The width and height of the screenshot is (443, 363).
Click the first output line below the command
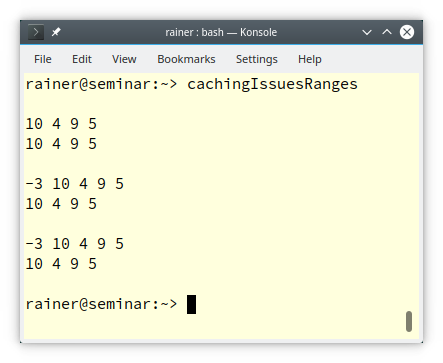click(61, 124)
